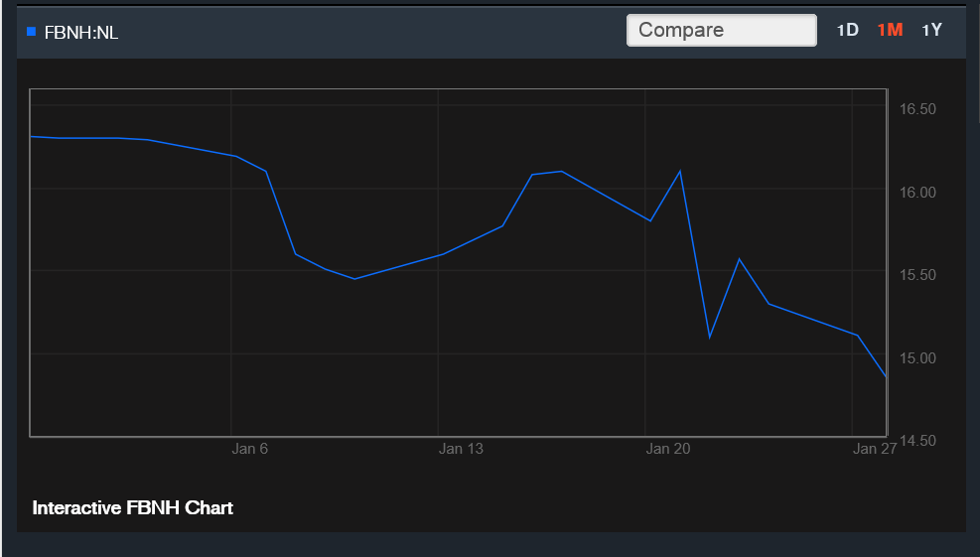Image resolution: width=980 pixels, height=557 pixels.
Task: Click the blue FBNH:NL legend square
Action: coord(31,32)
